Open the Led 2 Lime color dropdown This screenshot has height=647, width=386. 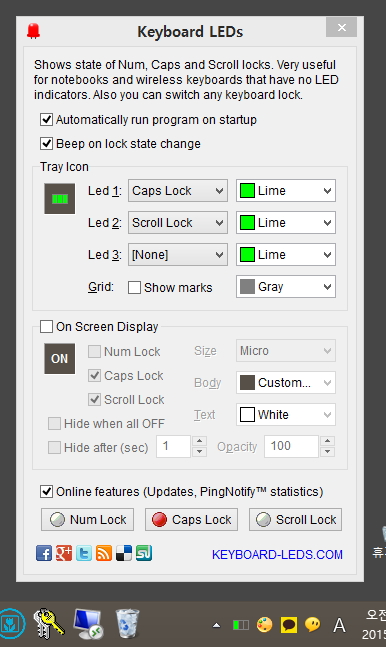point(286,223)
